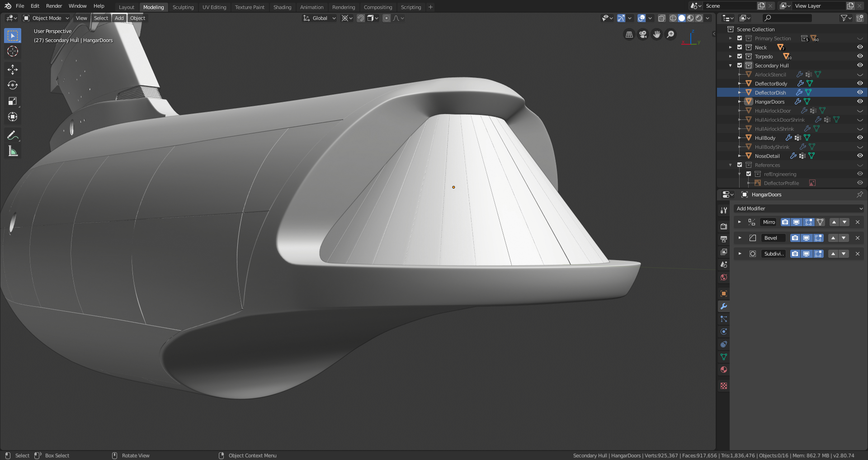Select the Rotate tool
Screen dimensions: 868x460
(13, 85)
